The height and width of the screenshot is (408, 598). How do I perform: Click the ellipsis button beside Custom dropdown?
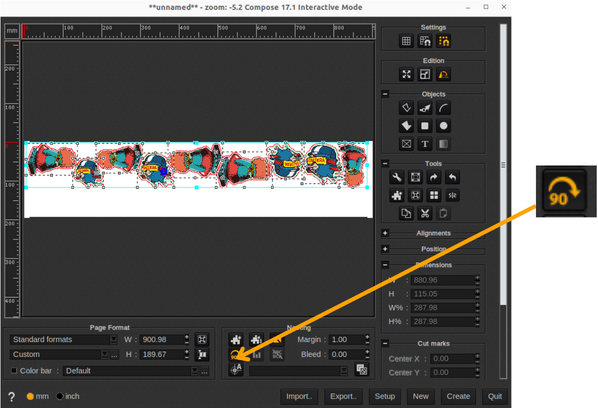point(114,355)
